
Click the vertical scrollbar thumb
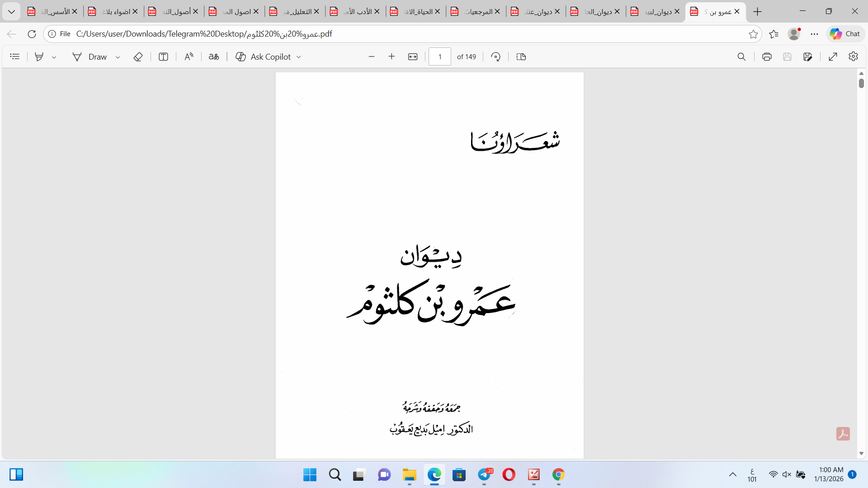tap(861, 83)
